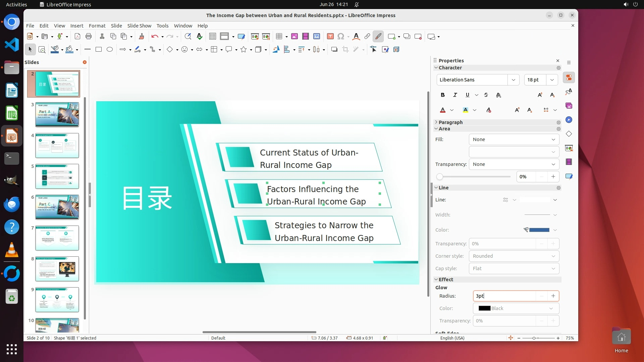Image resolution: width=644 pixels, height=362 pixels.
Task: Open the Liberation Sans font dropdown
Action: coord(513,80)
